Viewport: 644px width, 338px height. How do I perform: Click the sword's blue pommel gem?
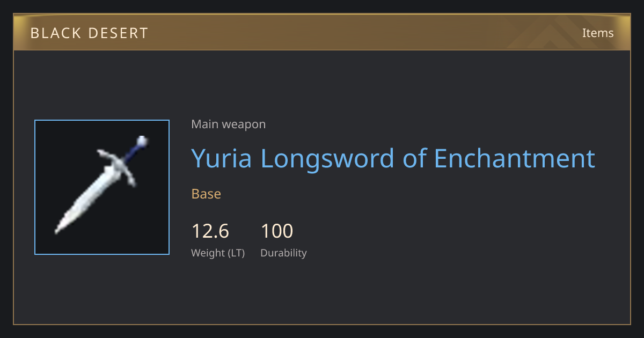coord(142,142)
